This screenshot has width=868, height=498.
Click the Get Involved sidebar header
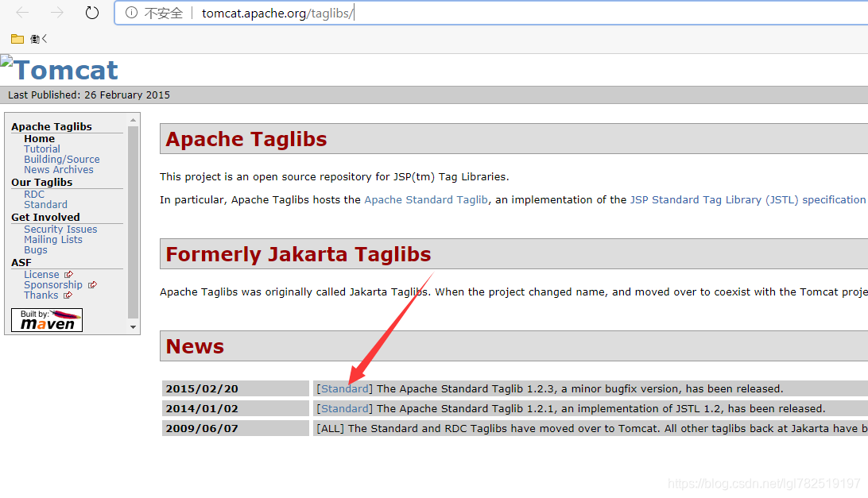point(45,218)
